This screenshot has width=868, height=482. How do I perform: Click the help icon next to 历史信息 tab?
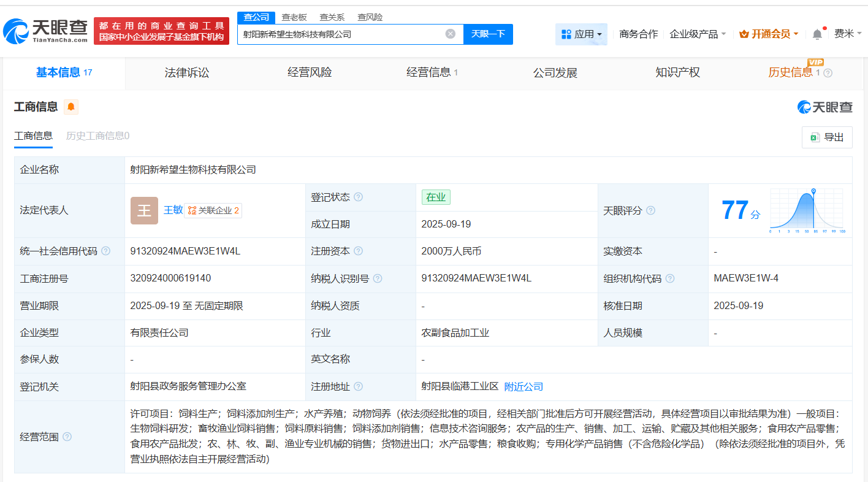[828, 73]
